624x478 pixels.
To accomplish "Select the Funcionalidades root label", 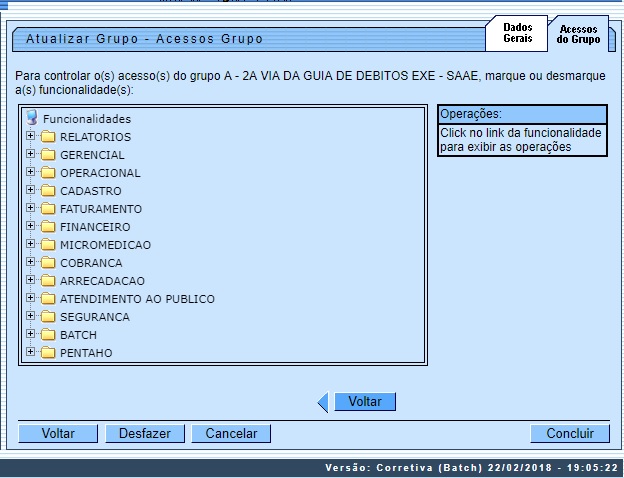I will (87, 119).
